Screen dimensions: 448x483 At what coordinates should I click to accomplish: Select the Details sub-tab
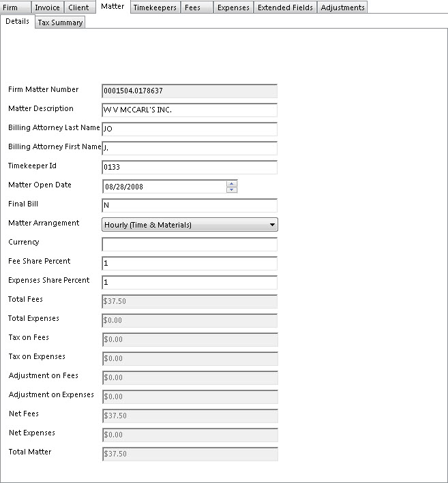point(18,21)
